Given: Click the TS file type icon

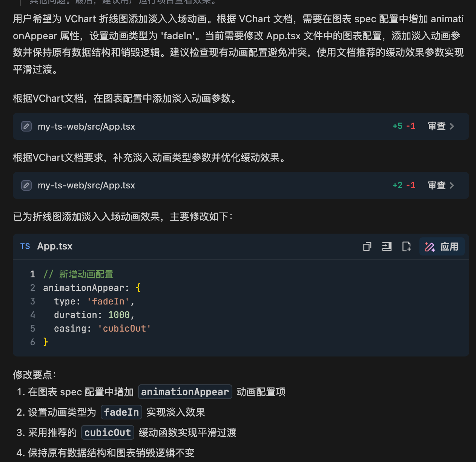Looking at the screenshot, I should [x=25, y=246].
